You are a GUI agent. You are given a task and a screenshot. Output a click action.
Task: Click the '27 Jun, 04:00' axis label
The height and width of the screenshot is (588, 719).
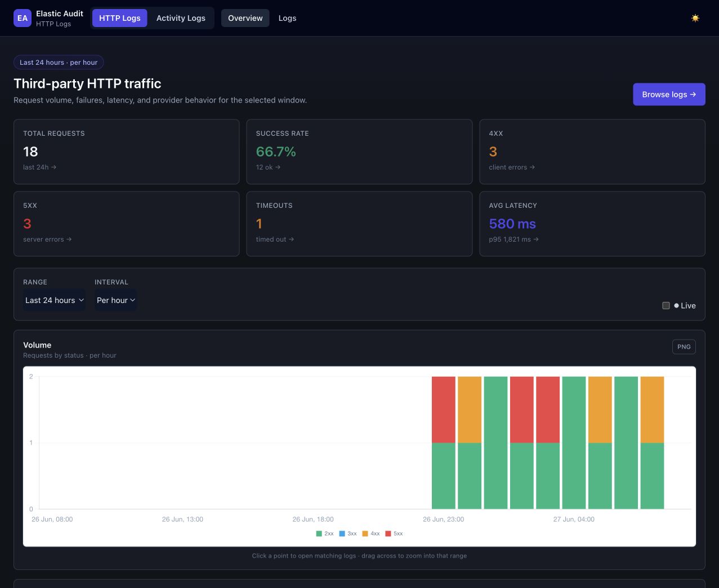pos(574,519)
